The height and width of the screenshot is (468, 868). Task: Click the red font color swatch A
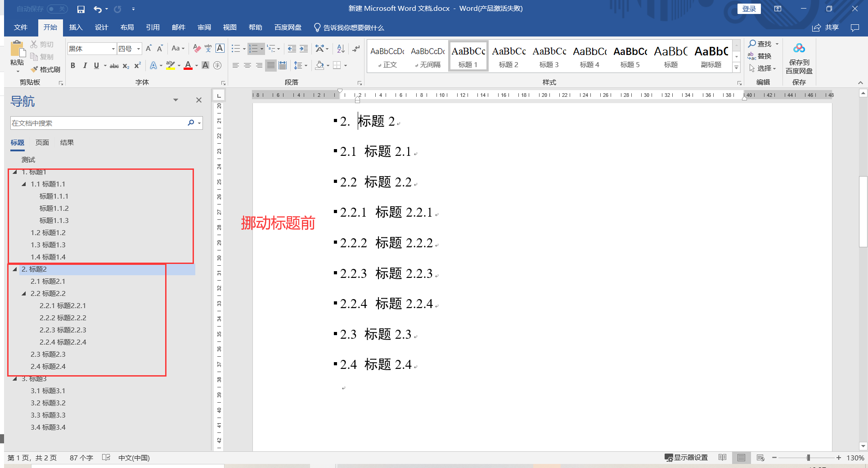tap(188, 66)
